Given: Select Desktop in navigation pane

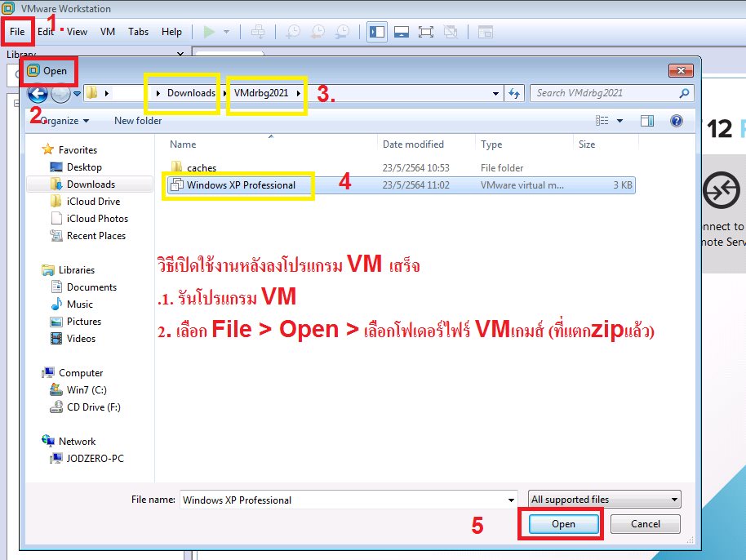Looking at the screenshot, I should click(x=84, y=167).
